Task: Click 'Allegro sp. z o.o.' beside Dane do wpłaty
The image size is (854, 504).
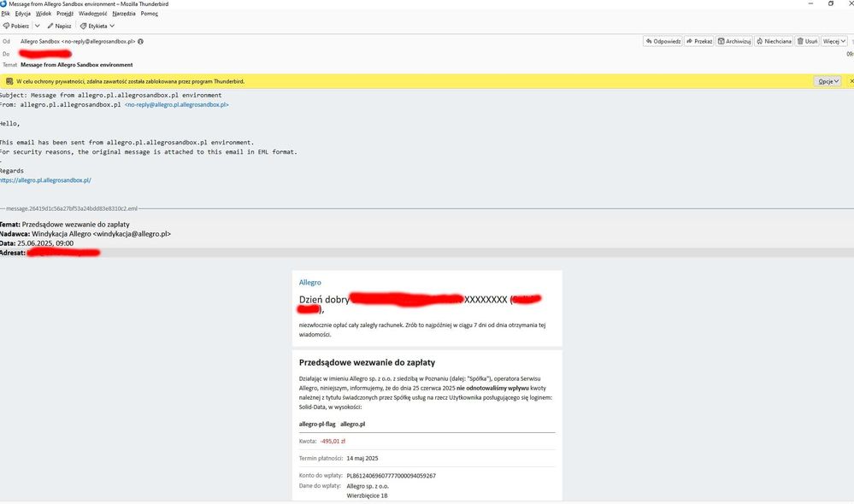Action: click(x=368, y=486)
